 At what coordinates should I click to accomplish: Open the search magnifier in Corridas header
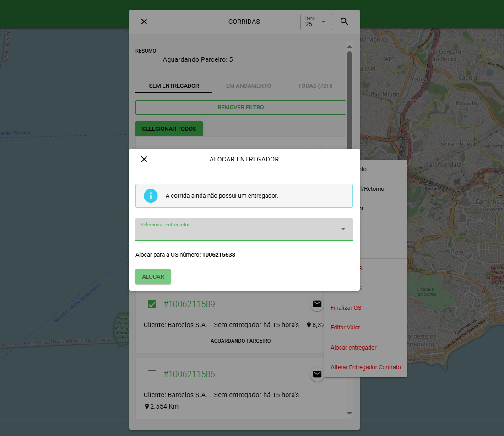344,22
